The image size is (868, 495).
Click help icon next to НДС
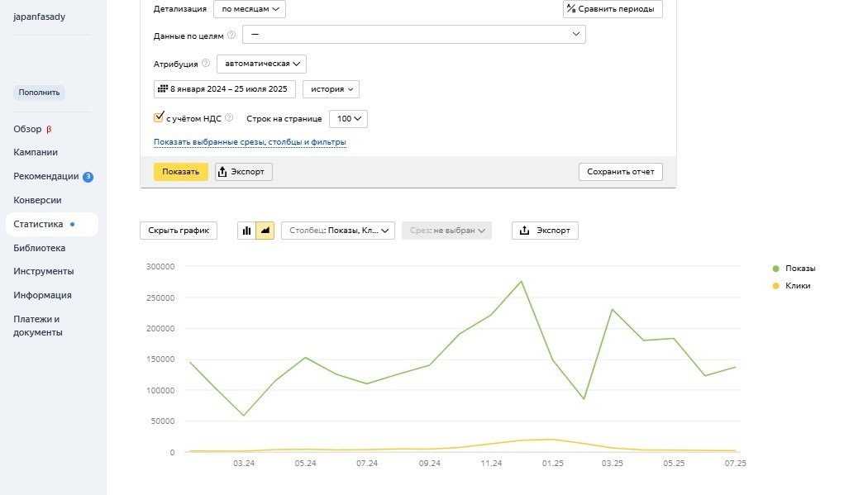click(229, 118)
